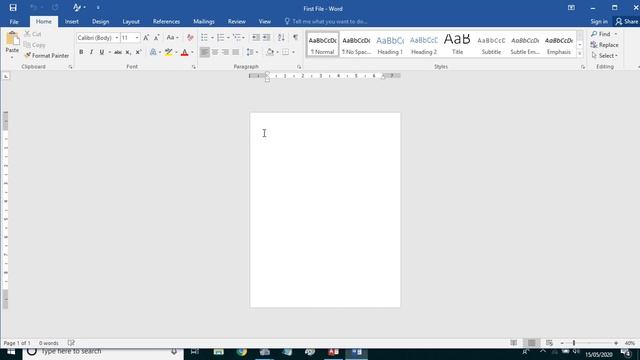Apply superscript formatting
The width and height of the screenshot is (640, 360).
click(138, 52)
